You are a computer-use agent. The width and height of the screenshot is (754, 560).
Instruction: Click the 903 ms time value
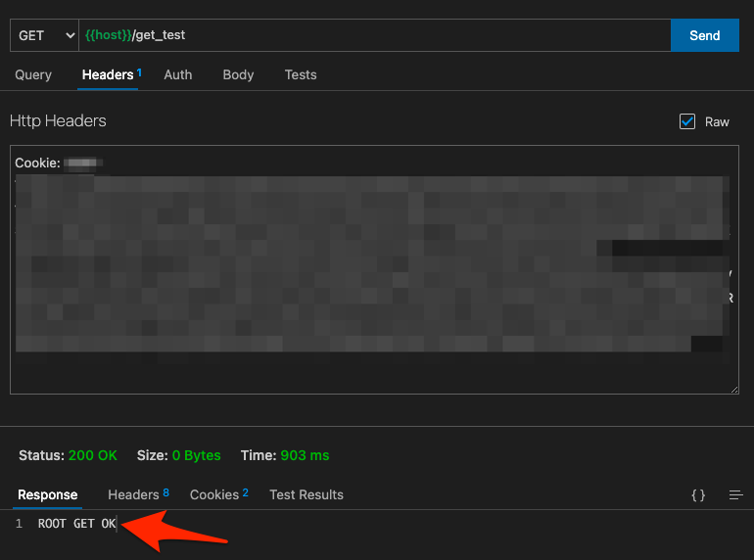(x=305, y=455)
